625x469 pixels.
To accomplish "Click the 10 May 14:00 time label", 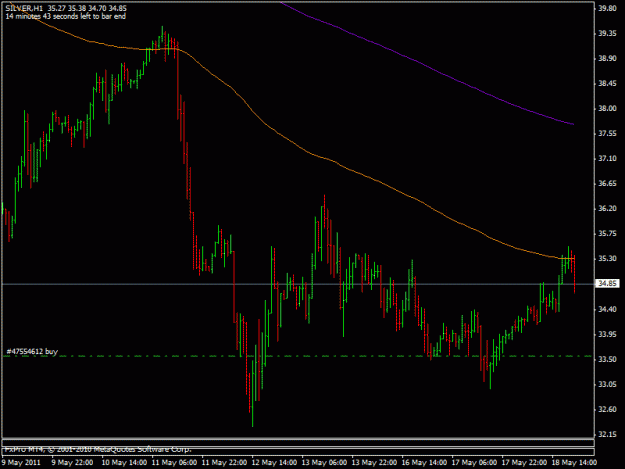I will (x=124, y=463).
